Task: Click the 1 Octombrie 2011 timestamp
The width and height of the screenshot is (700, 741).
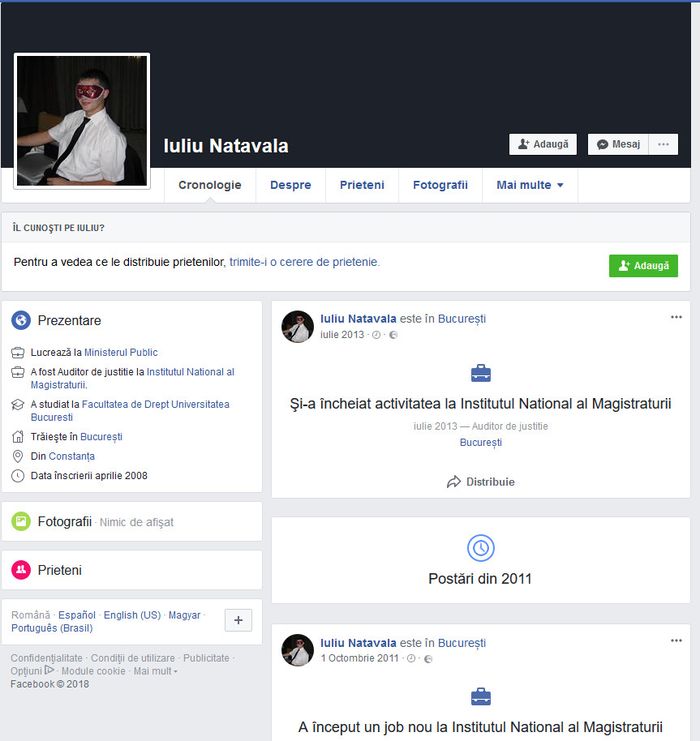Action: 360,658
